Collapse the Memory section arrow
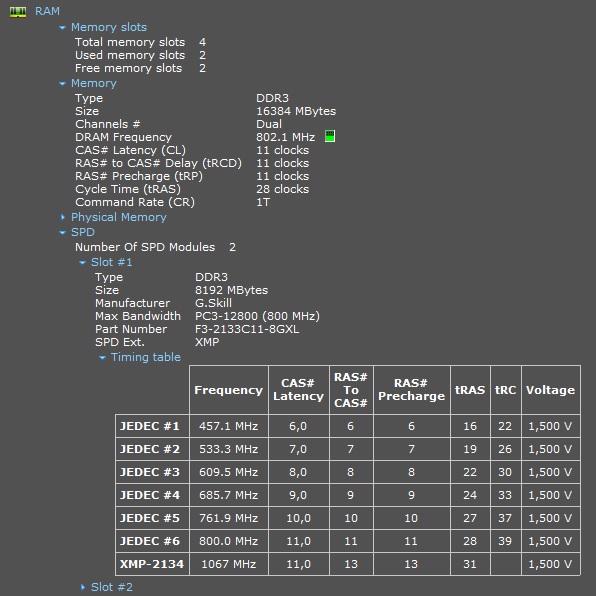 click(x=62, y=83)
